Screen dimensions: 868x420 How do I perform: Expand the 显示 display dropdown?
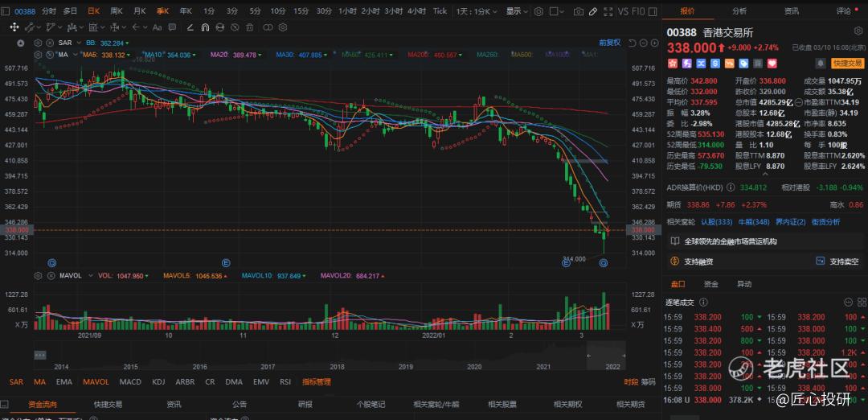point(517,11)
